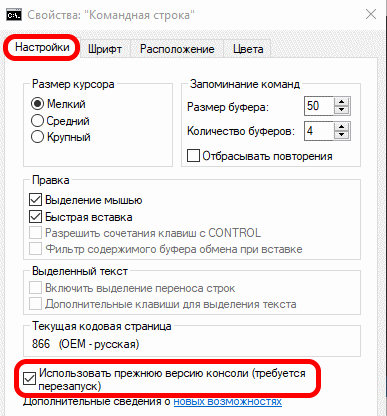Open the Расположение tab
This screenshot has height=416, width=387.
(177, 49)
